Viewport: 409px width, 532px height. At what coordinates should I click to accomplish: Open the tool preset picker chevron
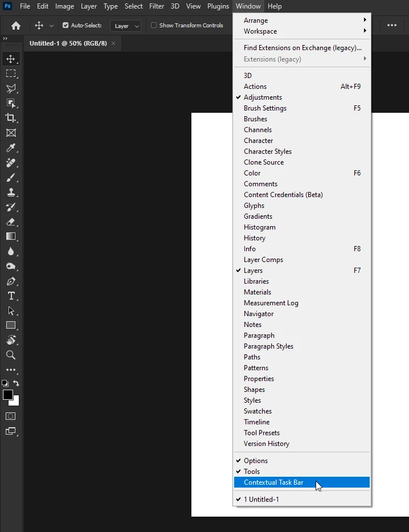point(52,26)
